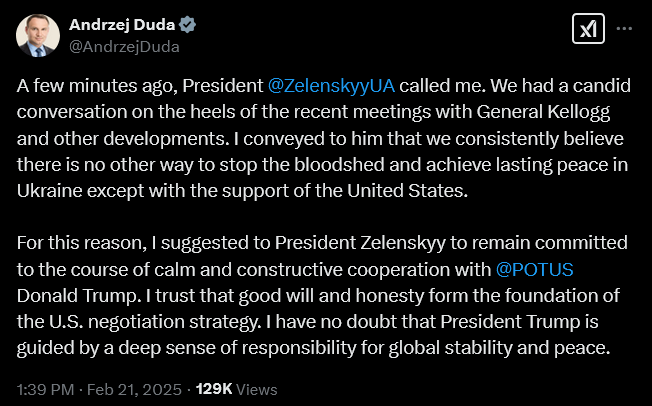Visit the @ZelenskyyUA mention
The width and height of the screenshot is (652, 406).
pos(325,85)
